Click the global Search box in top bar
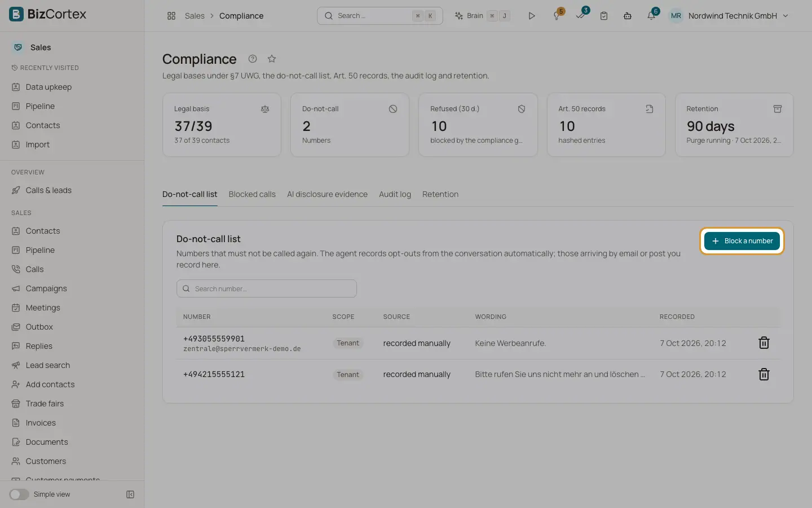The image size is (812, 508). pyautogui.click(x=380, y=16)
